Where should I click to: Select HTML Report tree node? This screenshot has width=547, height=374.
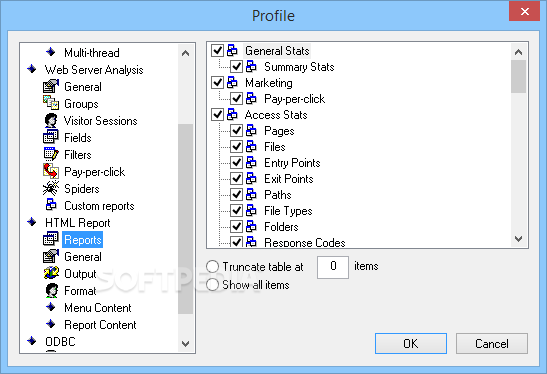point(77,223)
